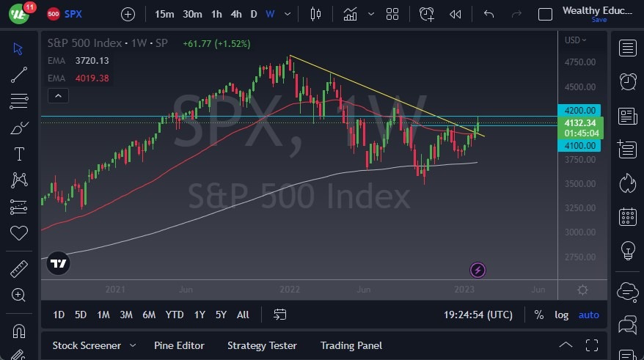Switch to the Strategy Tester tab
644x360 pixels.
click(262, 345)
